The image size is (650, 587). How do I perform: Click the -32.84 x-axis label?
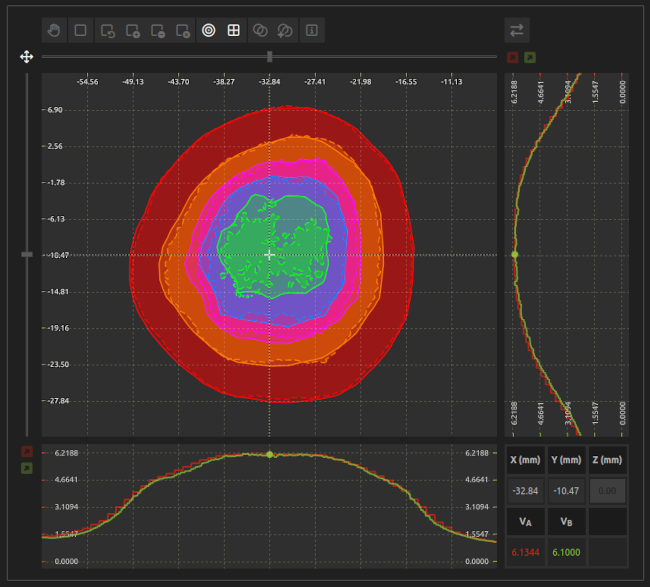tap(269, 82)
